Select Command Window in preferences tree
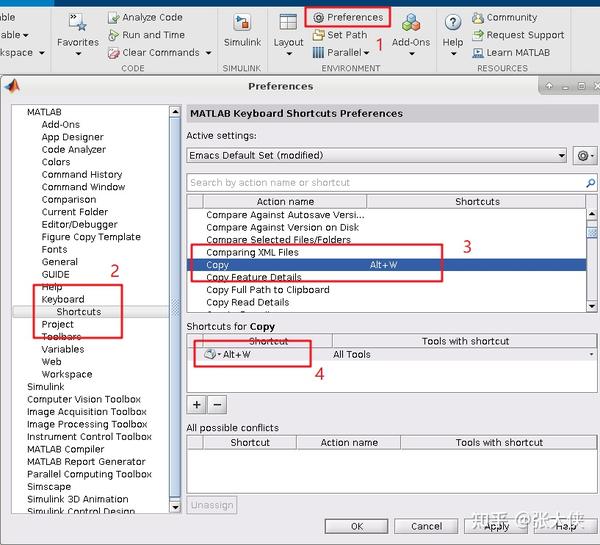This screenshot has height=545, width=600. (x=83, y=187)
